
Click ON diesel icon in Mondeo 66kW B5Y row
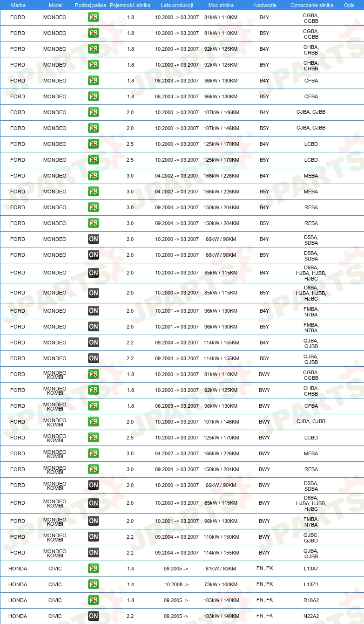94,255
